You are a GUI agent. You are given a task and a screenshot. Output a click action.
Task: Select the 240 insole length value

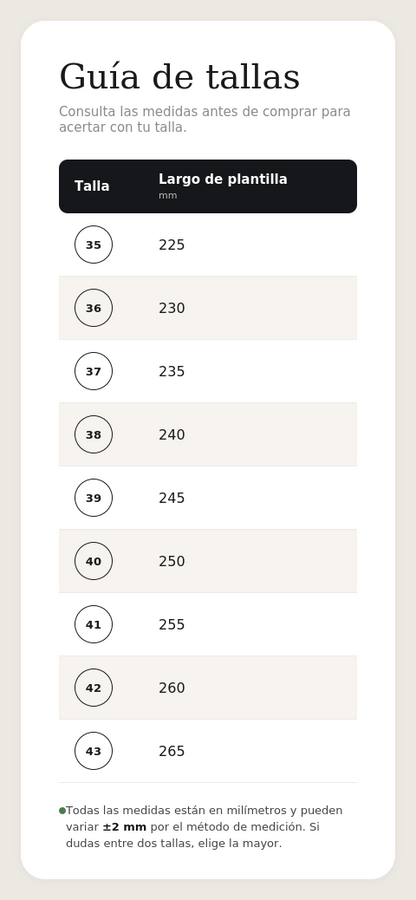coord(172,435)
